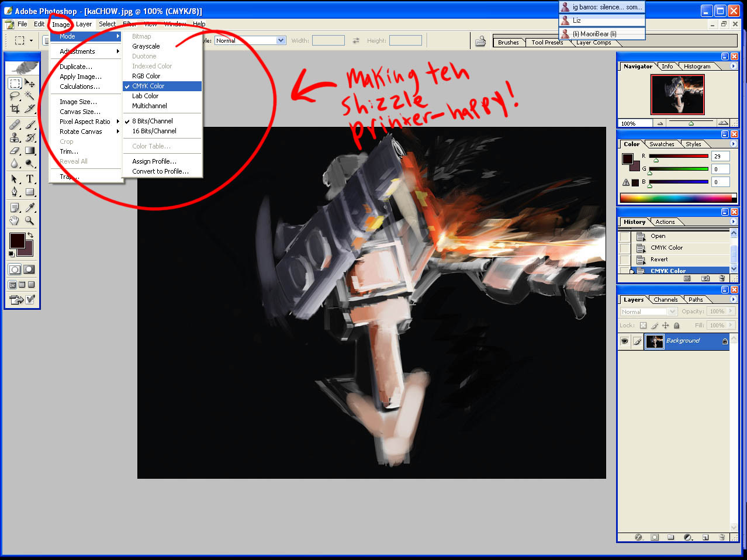Pick the Clone Stamp tool
The image size is (747, 560).
click(15, 138)
